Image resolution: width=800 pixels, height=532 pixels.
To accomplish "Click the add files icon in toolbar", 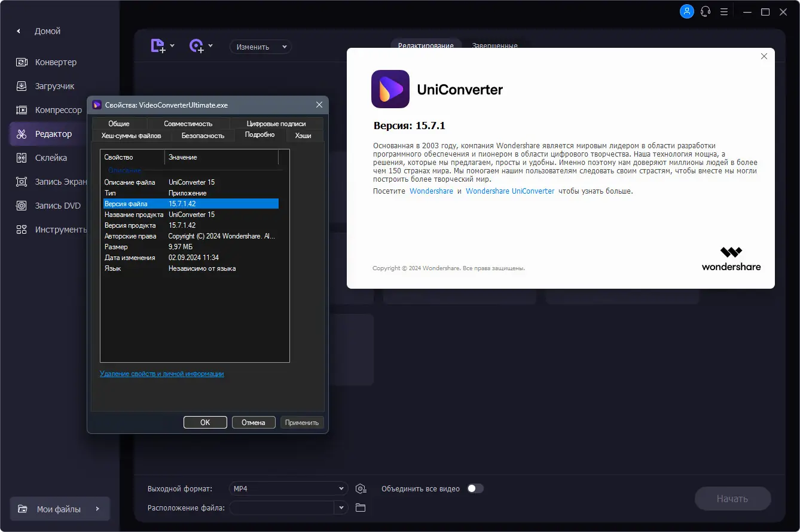I will coord(158,46).
